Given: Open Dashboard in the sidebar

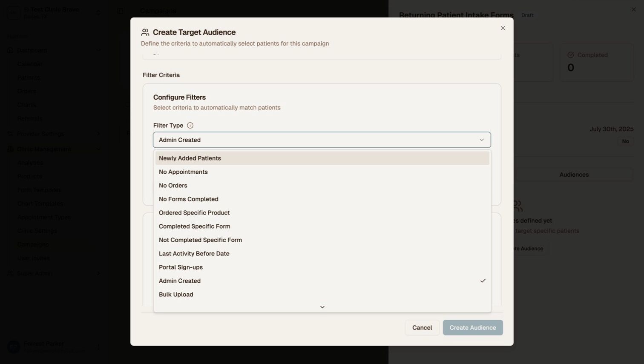Looking at the screenshot, I should point(32,50).
